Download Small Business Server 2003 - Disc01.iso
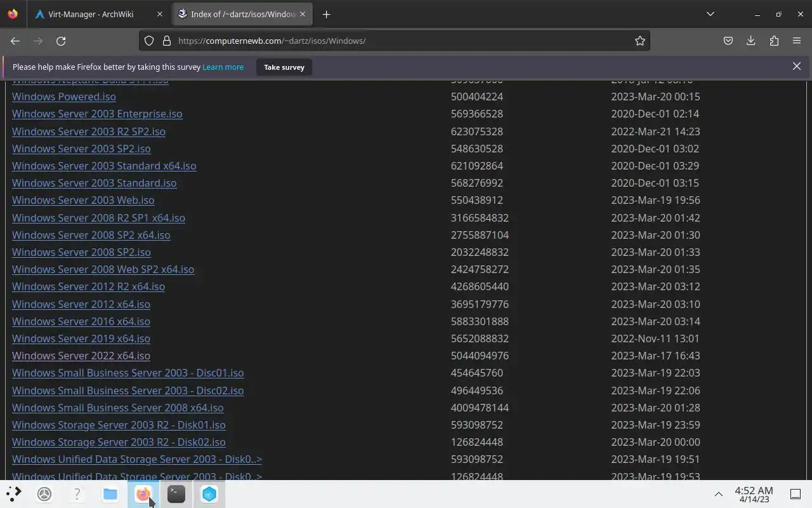This screenshot has height=508, width=812. [128, 373]
